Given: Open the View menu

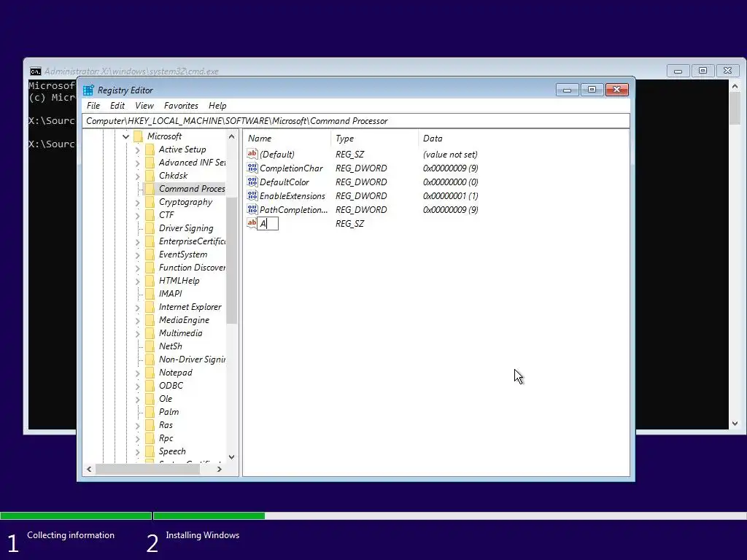Looking at the screenshot, I should 144,106.
